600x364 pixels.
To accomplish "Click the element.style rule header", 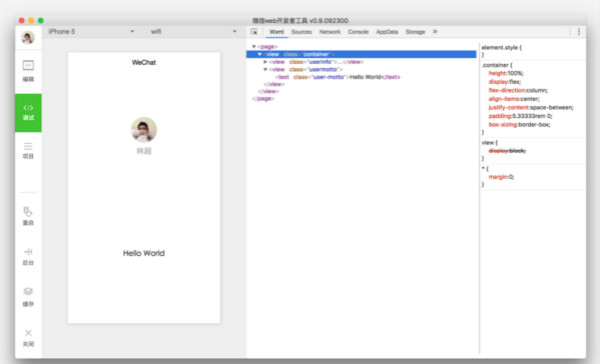I will click(501, 47).
